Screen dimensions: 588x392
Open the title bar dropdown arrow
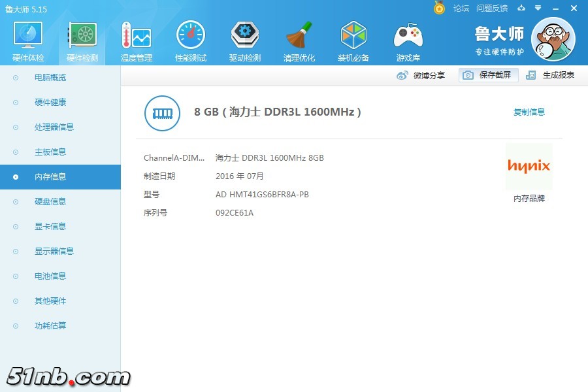coord(537,8)
